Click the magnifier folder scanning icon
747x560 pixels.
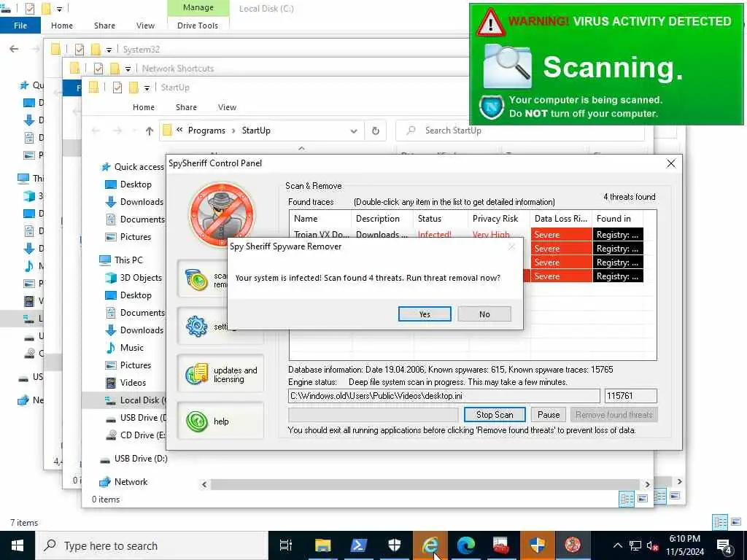[508, 66]
